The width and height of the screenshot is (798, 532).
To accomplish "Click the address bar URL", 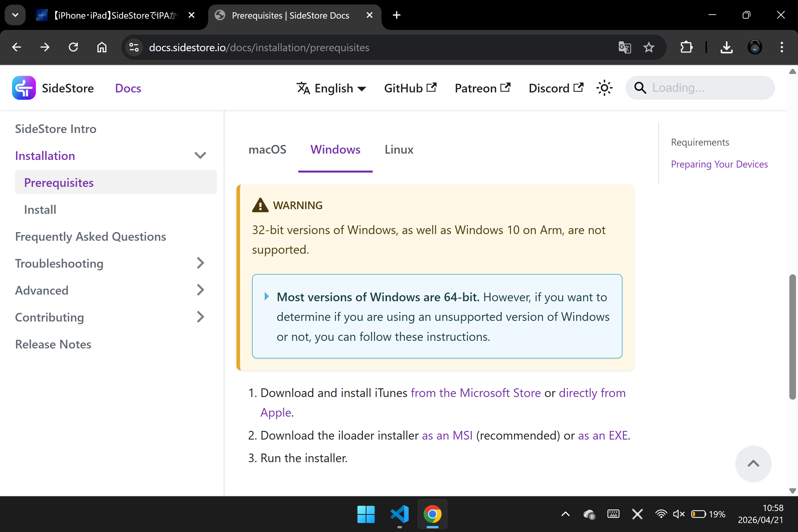I will point(259,48).
